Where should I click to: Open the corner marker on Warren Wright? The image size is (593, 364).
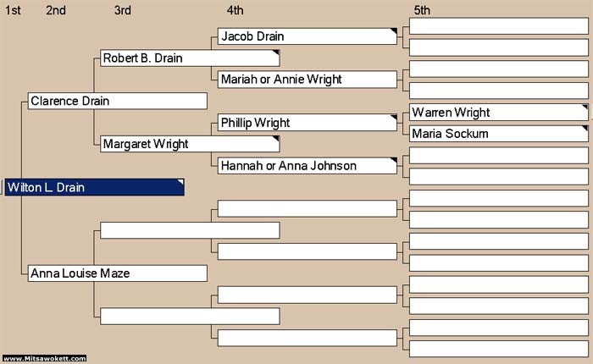(x=585, y=108)
